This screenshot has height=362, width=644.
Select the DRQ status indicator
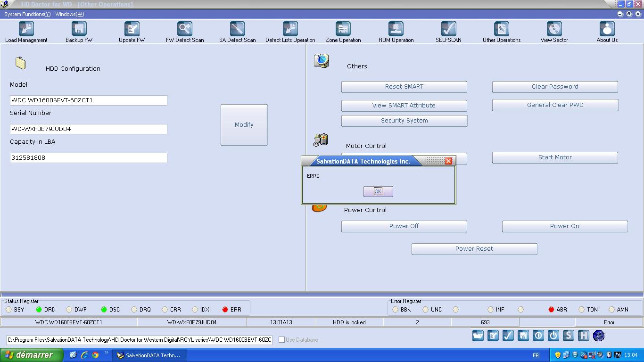pyautogui.click(x=134, y=310)
